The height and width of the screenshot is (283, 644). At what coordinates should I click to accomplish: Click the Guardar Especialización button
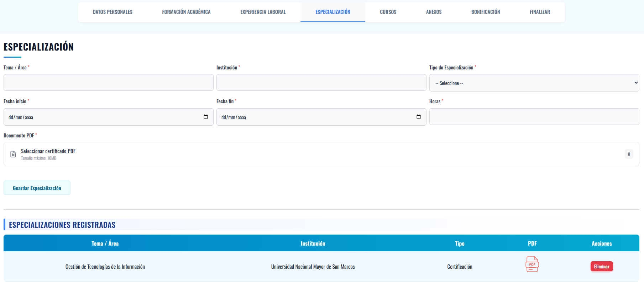pos(37,188)
